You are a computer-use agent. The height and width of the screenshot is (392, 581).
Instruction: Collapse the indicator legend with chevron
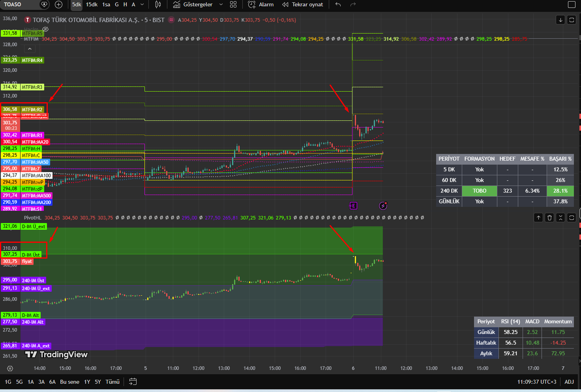tap(30, 49)
